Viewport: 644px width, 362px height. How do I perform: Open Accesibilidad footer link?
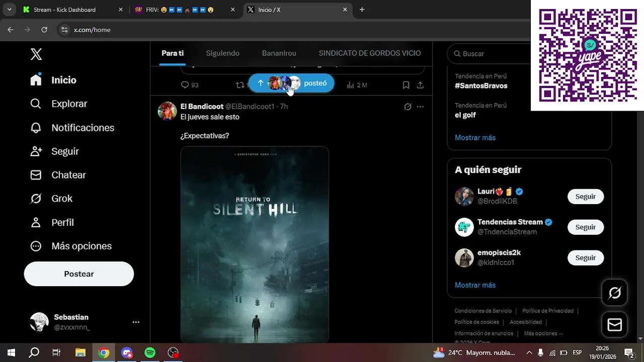[x=526, y=322]
